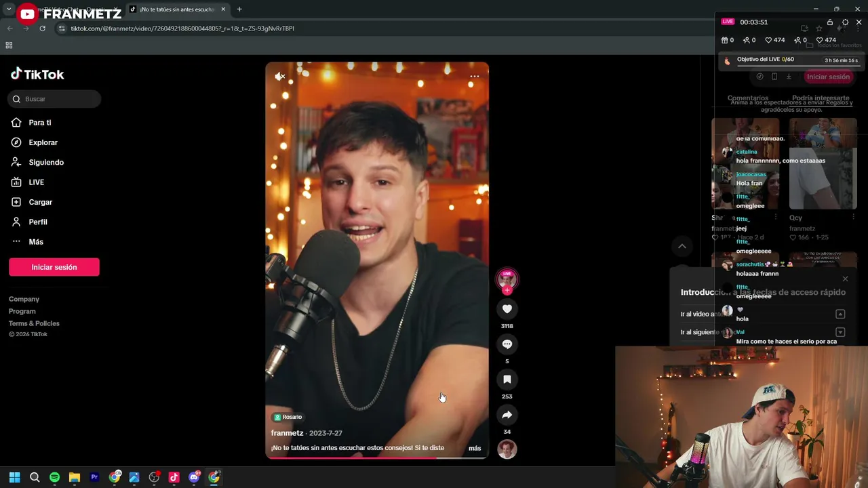Close the keyboard shortcuts intro popup
The height and width of the screenshot is (488, 868).
(x=845, y=279)
